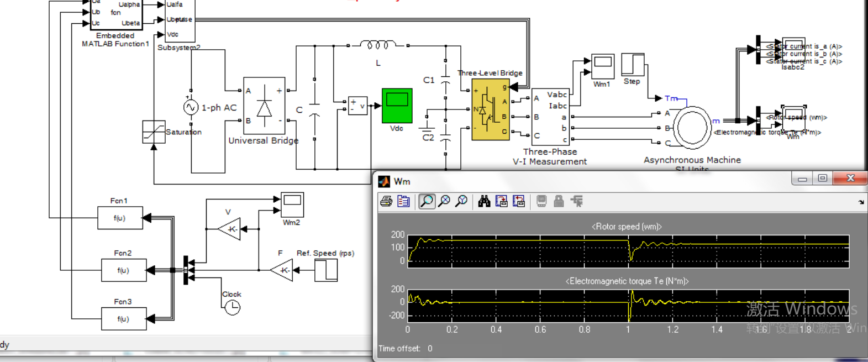
Task: Select the Mux bar near the Clock
Action: 186,270
